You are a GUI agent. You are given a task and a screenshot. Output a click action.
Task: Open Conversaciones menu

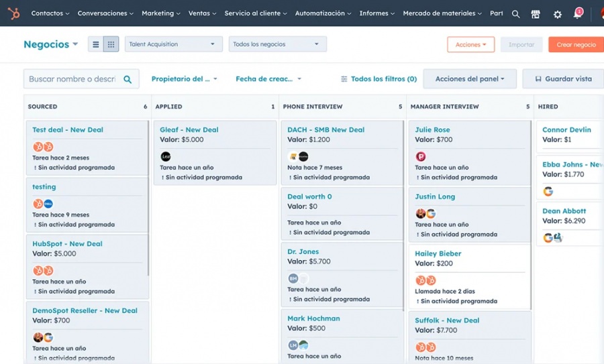coord(105,13)
